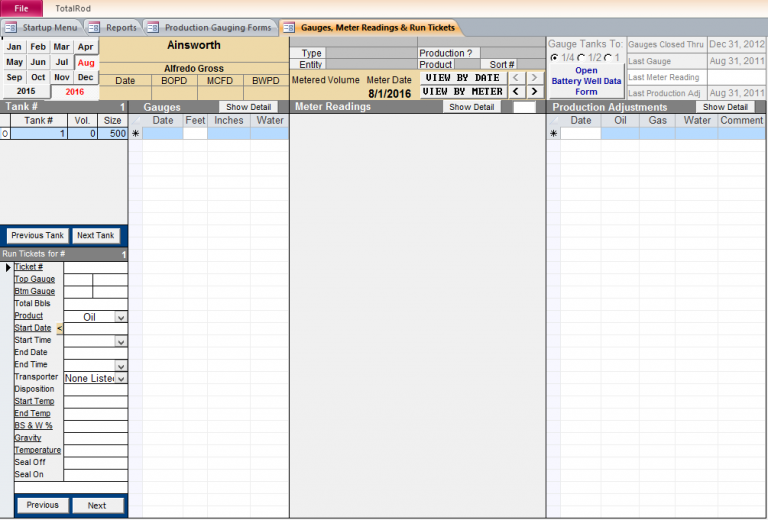Viewport: 768px width, 520px height.
Task: Open the Transporter dropdown showing None Listed
Action: click(120, 379)
